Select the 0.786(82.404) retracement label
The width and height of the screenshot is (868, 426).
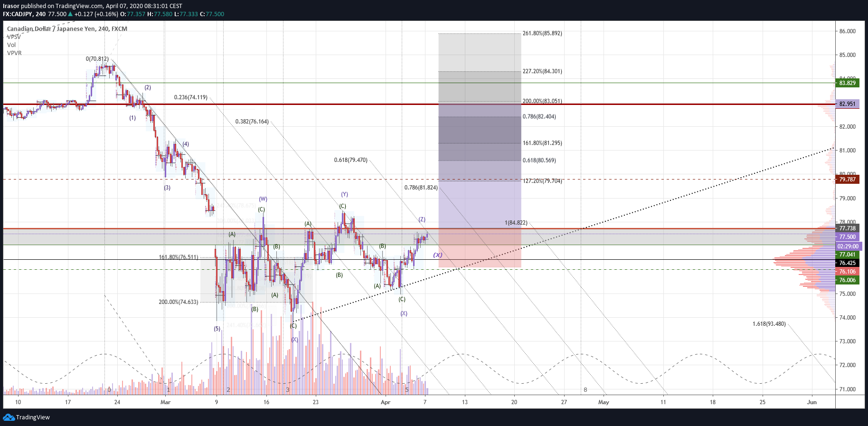point(539,117)
